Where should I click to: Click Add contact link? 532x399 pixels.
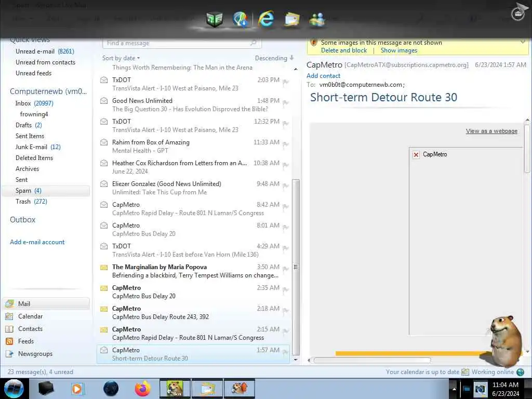[x=323, y=76]
